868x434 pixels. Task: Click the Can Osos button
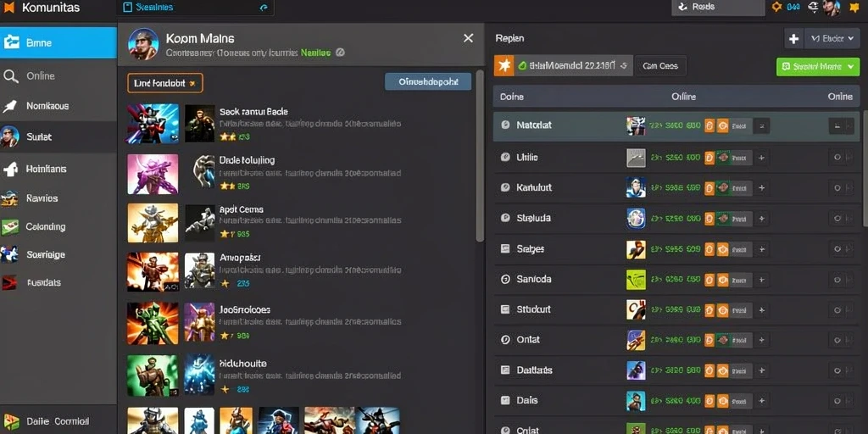coord(659,66)
